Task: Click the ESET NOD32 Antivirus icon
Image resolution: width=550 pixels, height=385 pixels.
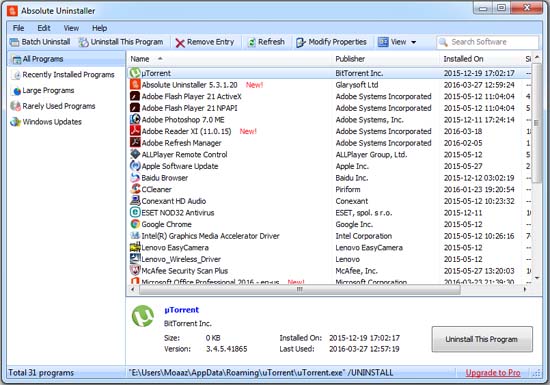Action: point(135,212)
